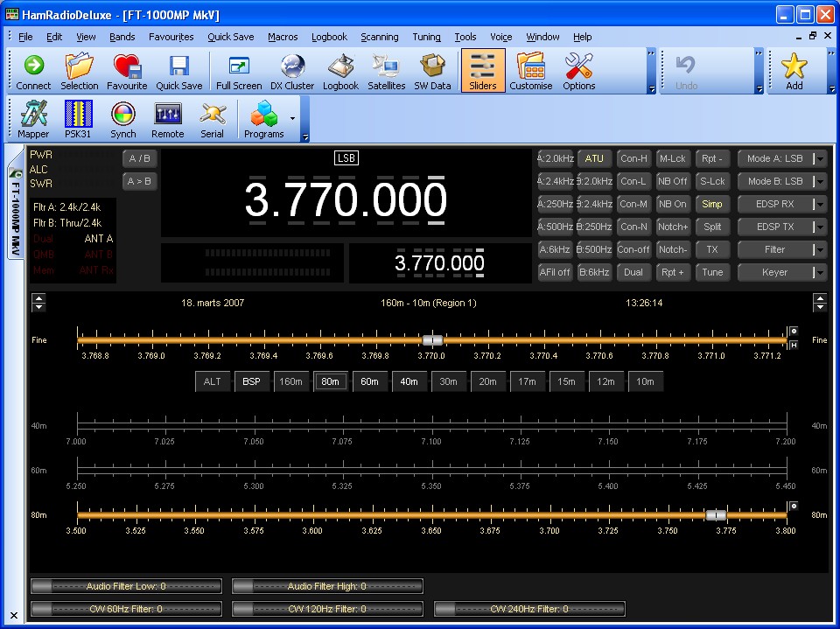Select the 40m band button
840x629 pixels.
pyautogui.click(x=409, y=381)
